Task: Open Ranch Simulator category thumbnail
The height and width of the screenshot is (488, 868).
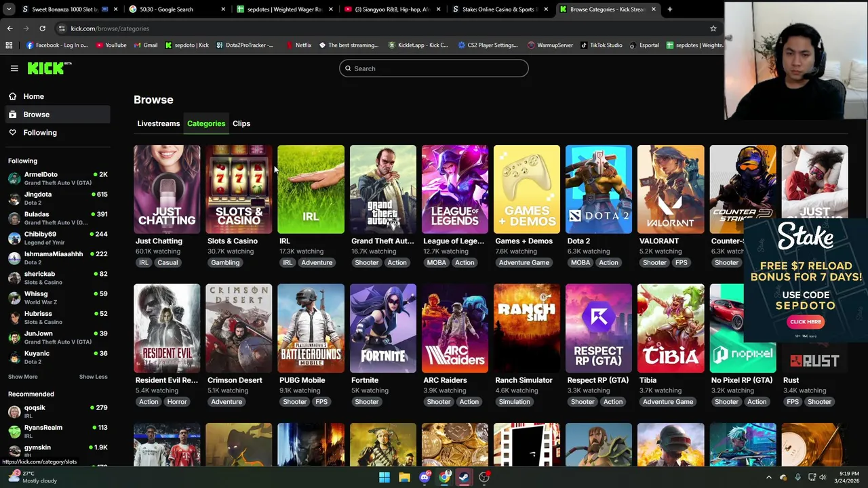Action: pyautogui.click(x=527, y=328)
